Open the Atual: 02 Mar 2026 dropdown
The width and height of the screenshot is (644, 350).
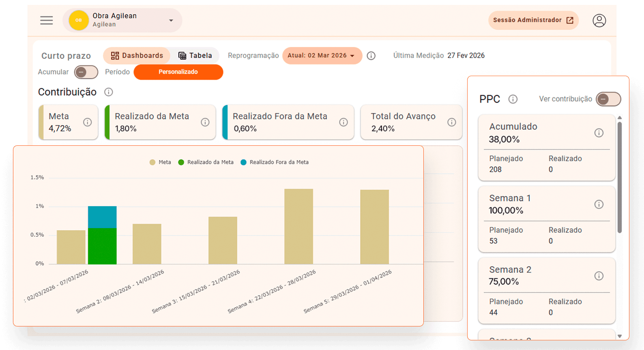(322, 56)
